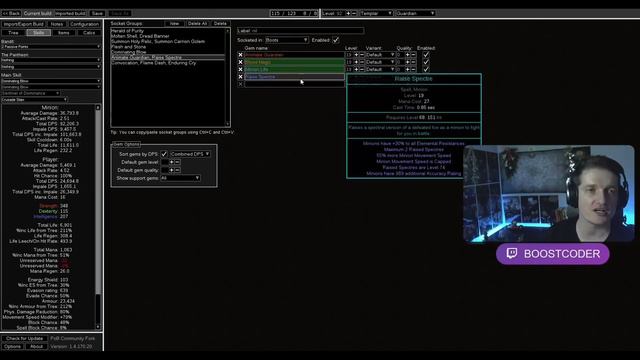
Task: Open the Configuration tab
Action: point(84,24)
